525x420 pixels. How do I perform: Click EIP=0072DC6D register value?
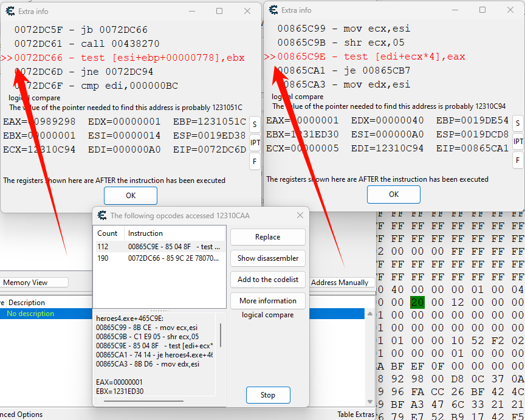coord(210,150)
